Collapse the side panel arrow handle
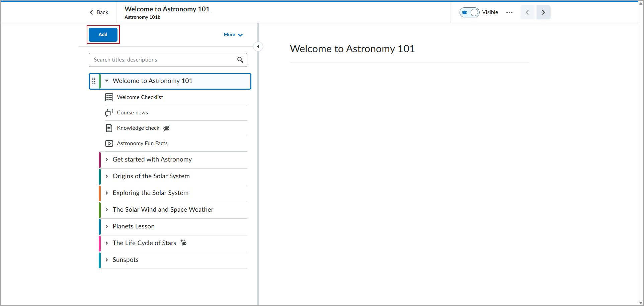The height and width of the screenshot is (306, 644). tap(258, 46)
